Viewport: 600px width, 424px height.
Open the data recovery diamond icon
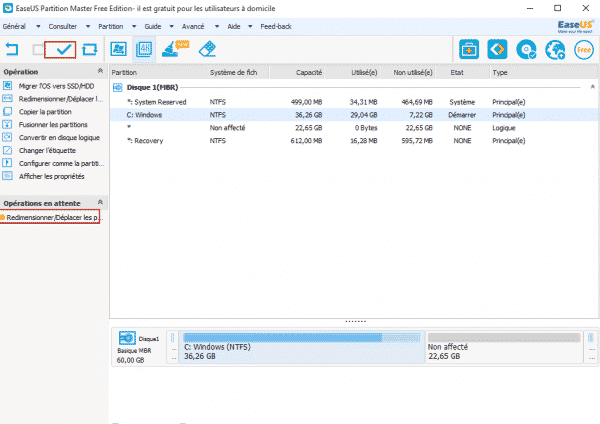(497, 49)
